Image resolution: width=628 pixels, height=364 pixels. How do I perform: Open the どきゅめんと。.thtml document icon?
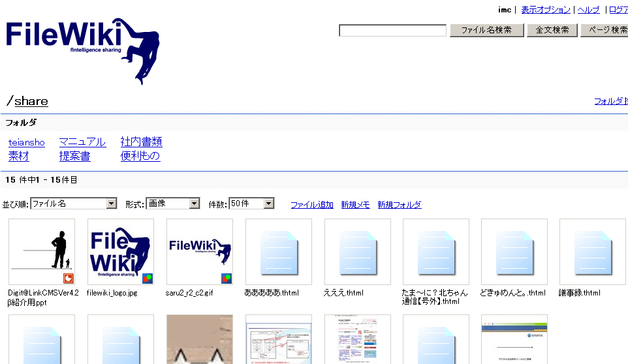514,252
